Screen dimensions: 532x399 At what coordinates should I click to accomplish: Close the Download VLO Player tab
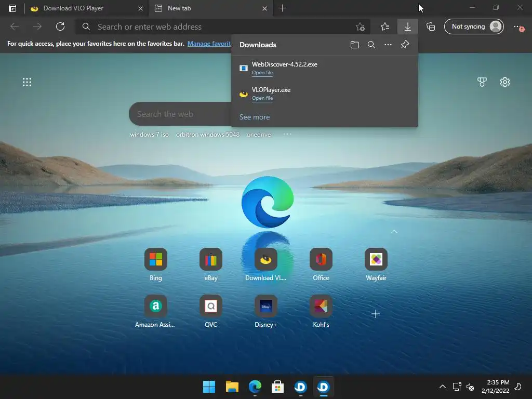click(140, 8)
